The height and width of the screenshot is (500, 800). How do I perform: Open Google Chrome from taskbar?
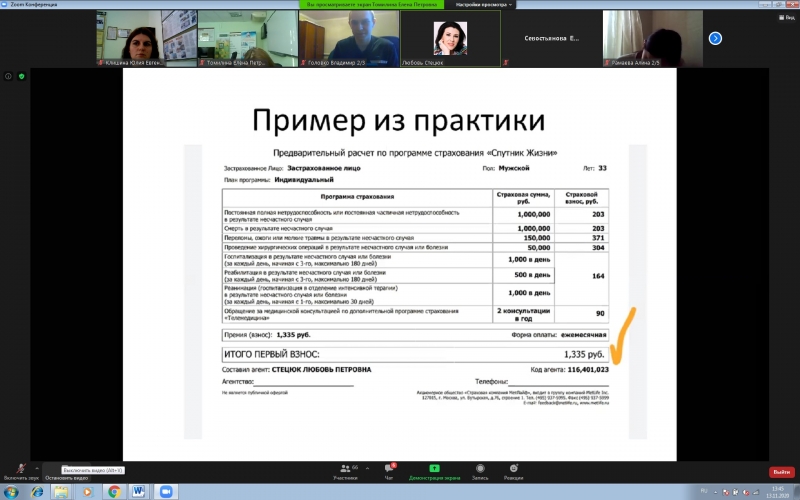click(x=114, y=492)
